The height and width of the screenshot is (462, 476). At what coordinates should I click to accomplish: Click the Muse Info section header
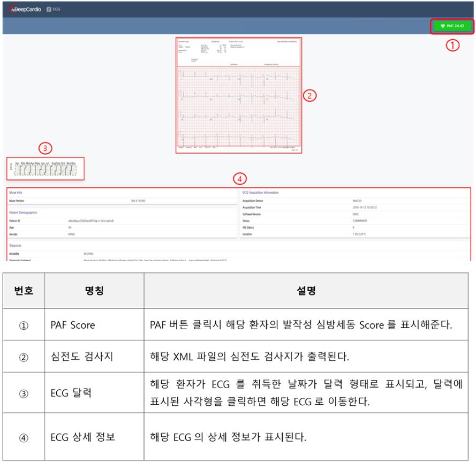point(16,192)
